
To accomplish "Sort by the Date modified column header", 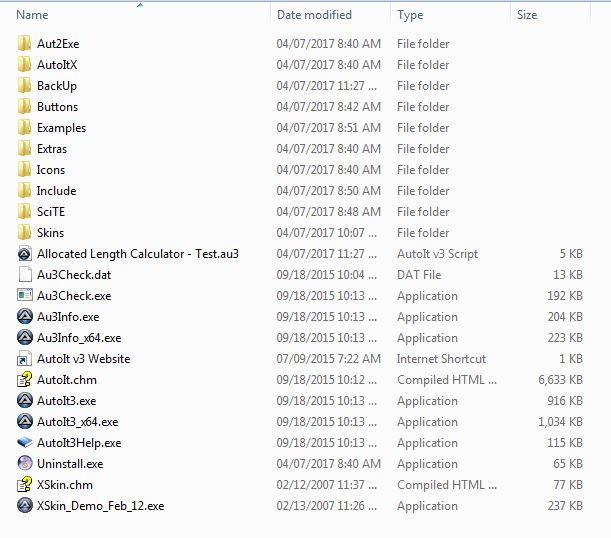I will coord(314,15).
